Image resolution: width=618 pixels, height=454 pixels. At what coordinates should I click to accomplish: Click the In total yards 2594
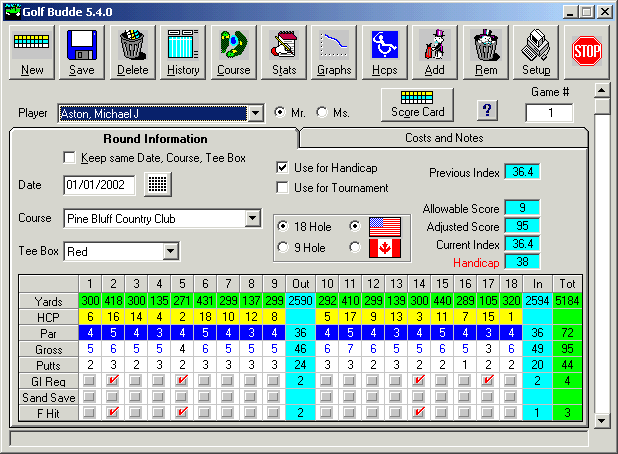[x=537, y=301]
